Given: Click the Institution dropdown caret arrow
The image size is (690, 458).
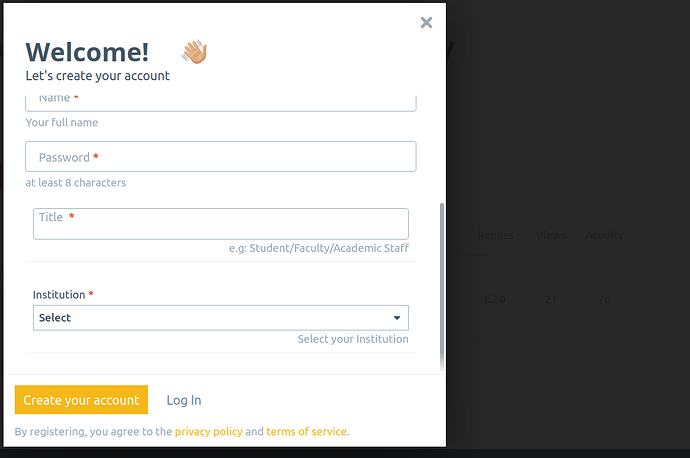Looking at the screenshot, I should (397, 318).
